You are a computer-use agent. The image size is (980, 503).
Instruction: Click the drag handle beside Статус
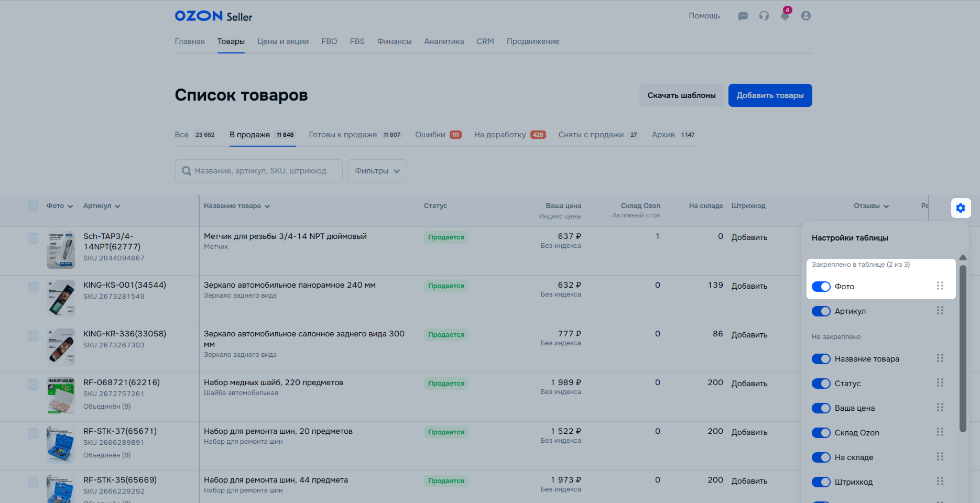click(x=940, y=383)
